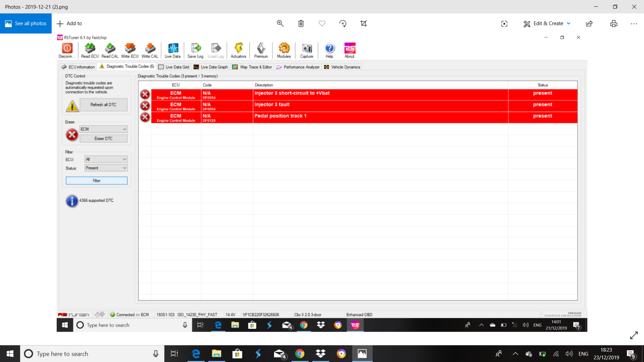Open the Erase ECM dropdown

(x=103, y=129)
